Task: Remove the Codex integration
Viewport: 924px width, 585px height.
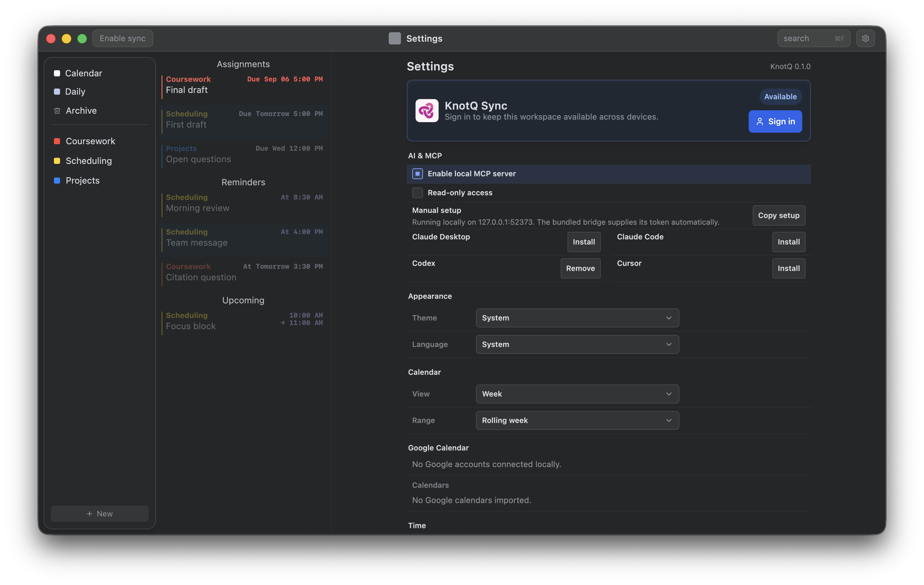Action: click(580, 268)
